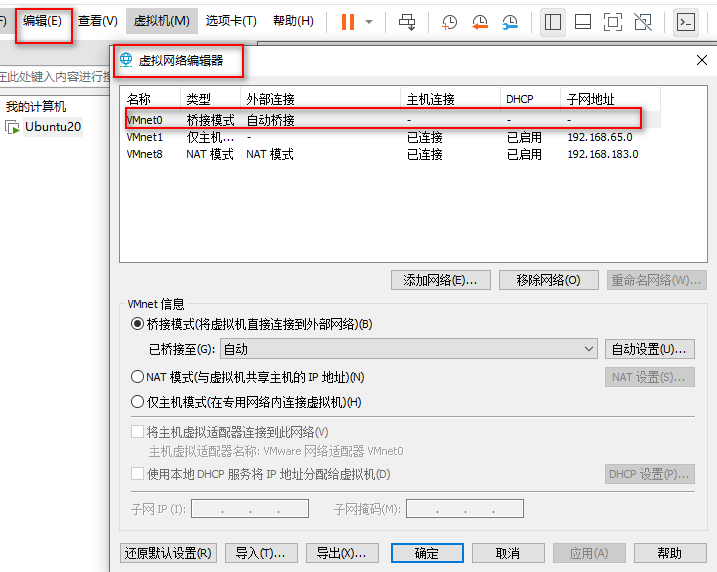Screen dimensions: 717x572
Task: Open the 编辑(E) menu
Action: [x=42, y=21]
